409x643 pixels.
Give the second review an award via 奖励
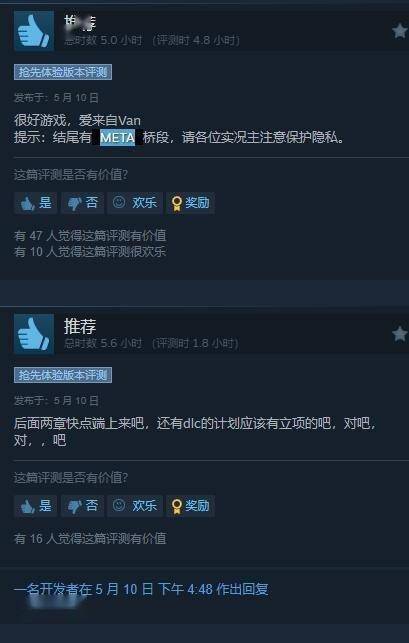click(x=190, y=506)
